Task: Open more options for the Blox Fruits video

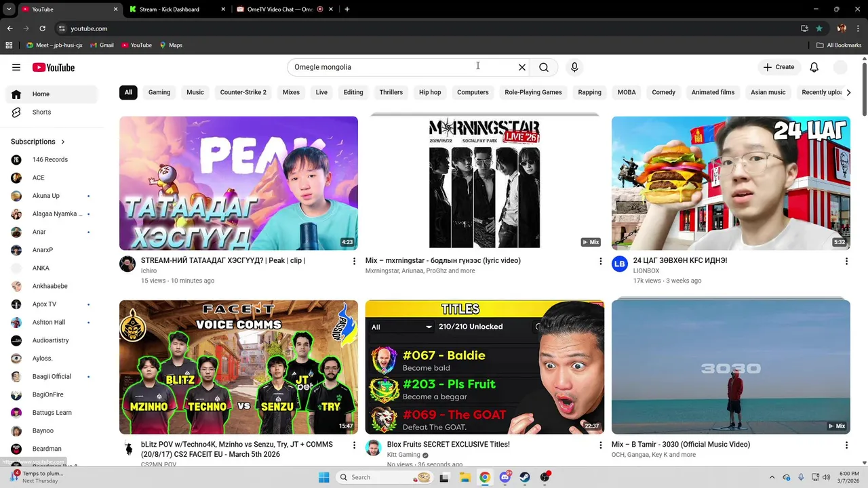Action: click(600, 445)
